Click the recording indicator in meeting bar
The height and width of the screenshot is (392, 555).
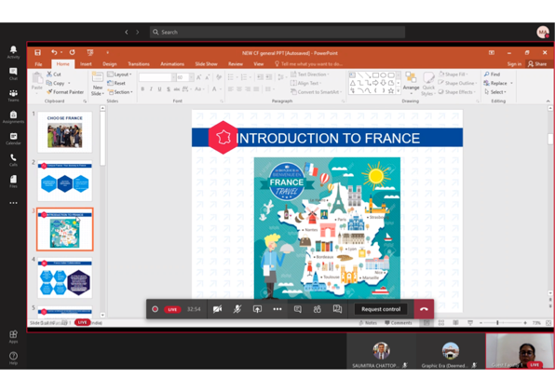pyautogui.click(x=155, y=309)
